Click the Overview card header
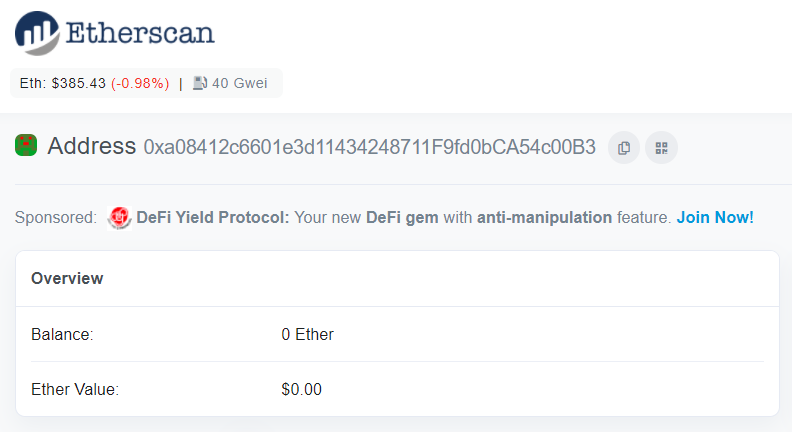 tap(67, 278)
